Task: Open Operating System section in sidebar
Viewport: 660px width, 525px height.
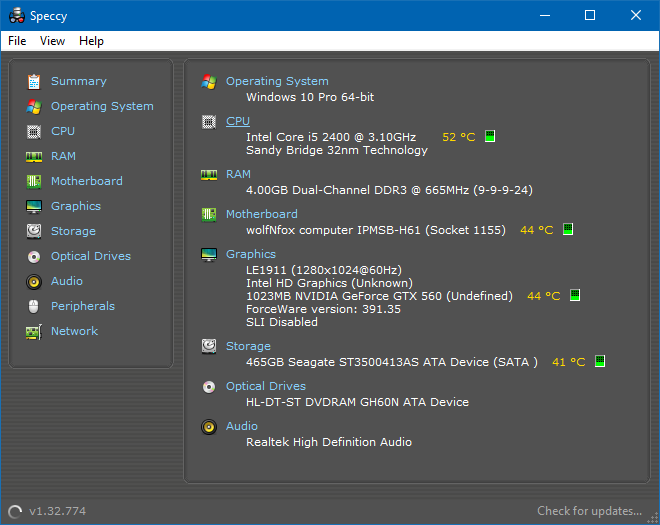Action: [102, 107]
